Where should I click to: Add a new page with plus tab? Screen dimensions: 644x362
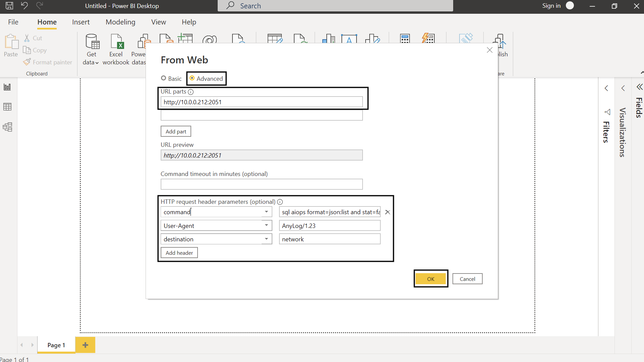(x=85, y=345)
